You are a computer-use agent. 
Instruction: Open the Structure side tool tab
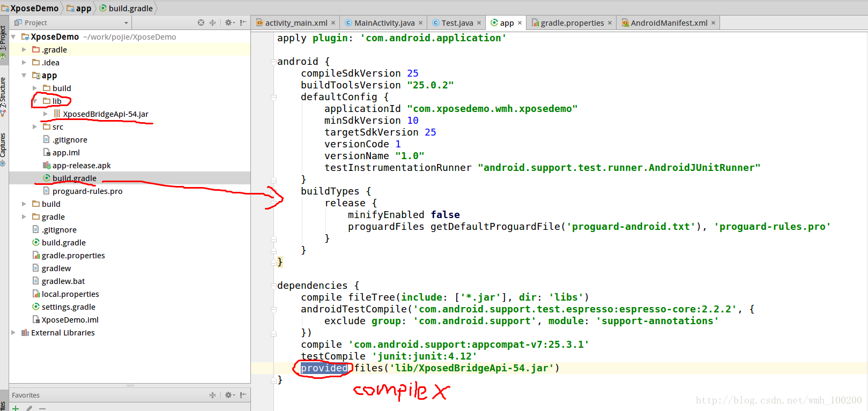click(x=3, y=97)
